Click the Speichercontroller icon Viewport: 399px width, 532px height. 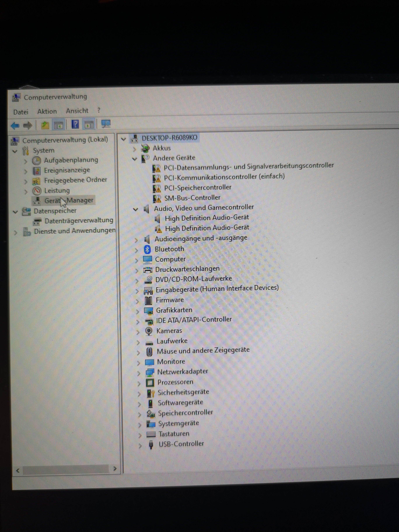pos(151,414)
